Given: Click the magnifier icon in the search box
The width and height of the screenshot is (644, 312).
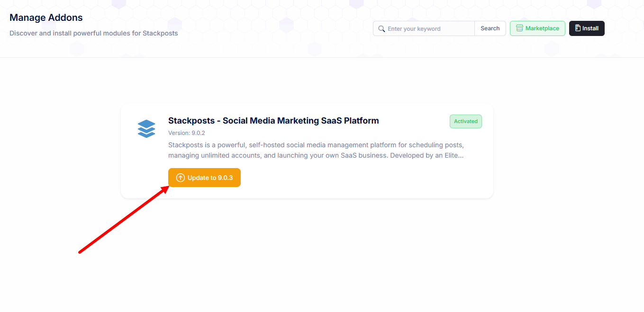Looking at the screenshot, I should 381,29.
